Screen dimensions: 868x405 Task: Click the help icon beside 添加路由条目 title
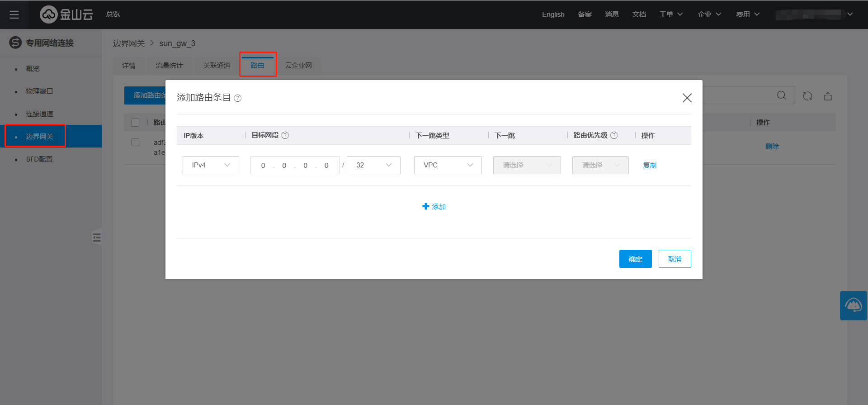(x=238, y=98)
